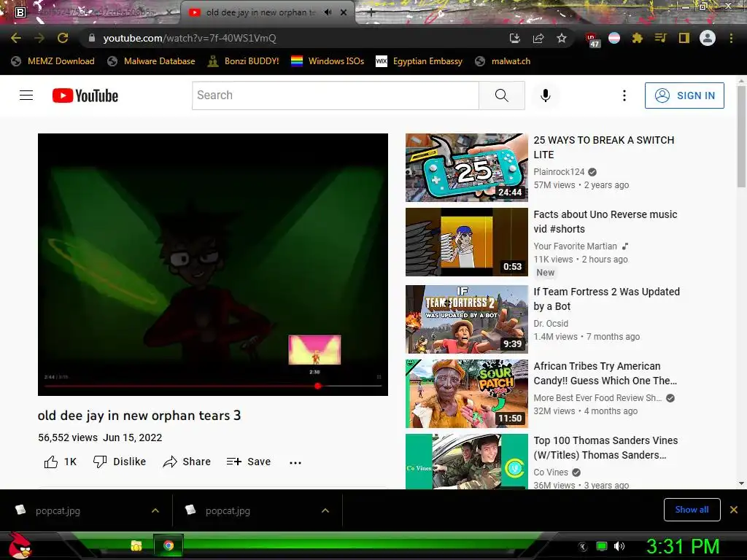Open the YouTube hamburger guide menu
Screen dimensions: 747x560
26,96
